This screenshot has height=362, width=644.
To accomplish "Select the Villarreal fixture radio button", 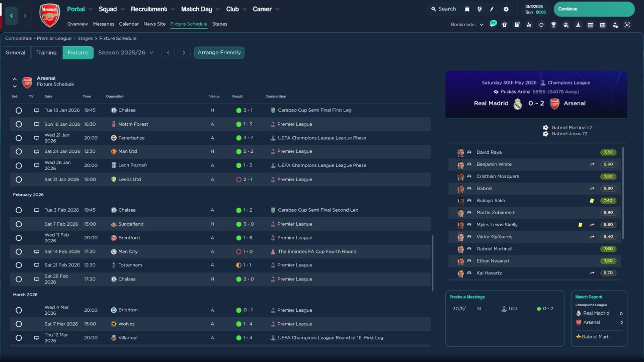I will coord(19,338).
